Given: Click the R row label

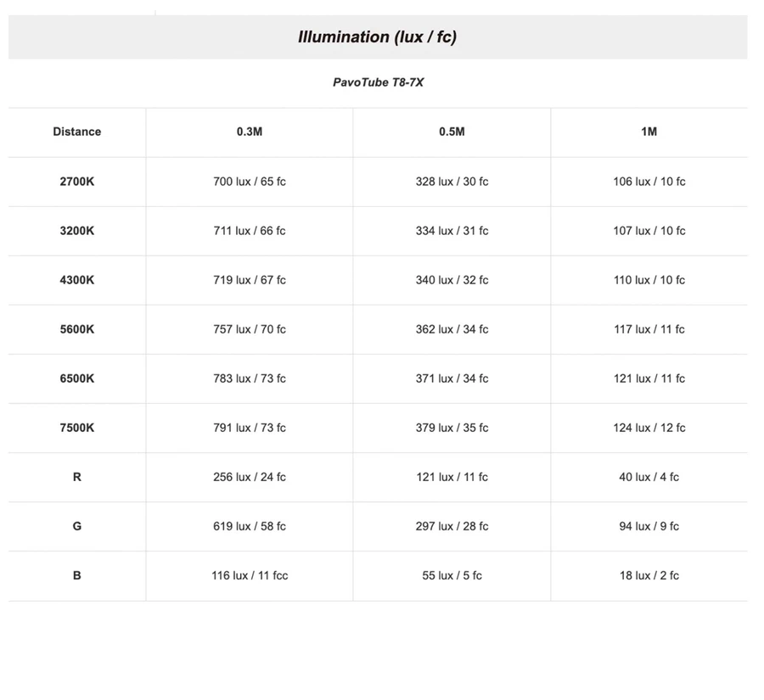Looking at the screenshot, I should coord(76,477).
